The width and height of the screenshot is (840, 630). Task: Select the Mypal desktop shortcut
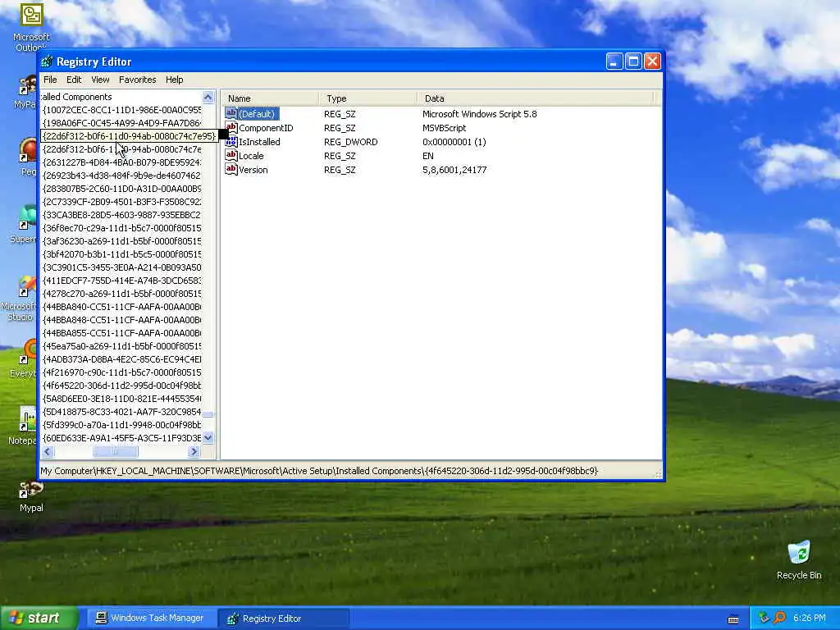[x=31, y=496]
